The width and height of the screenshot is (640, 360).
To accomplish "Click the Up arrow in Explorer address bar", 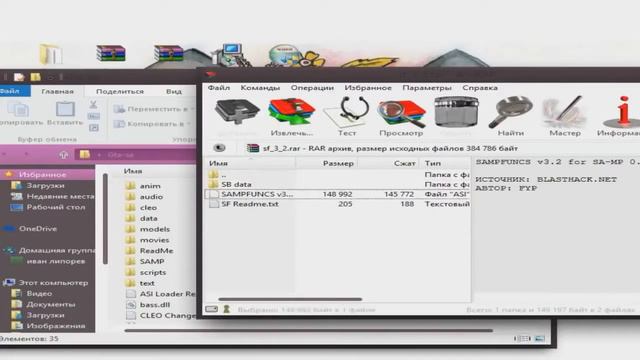I will coord(63,155).
